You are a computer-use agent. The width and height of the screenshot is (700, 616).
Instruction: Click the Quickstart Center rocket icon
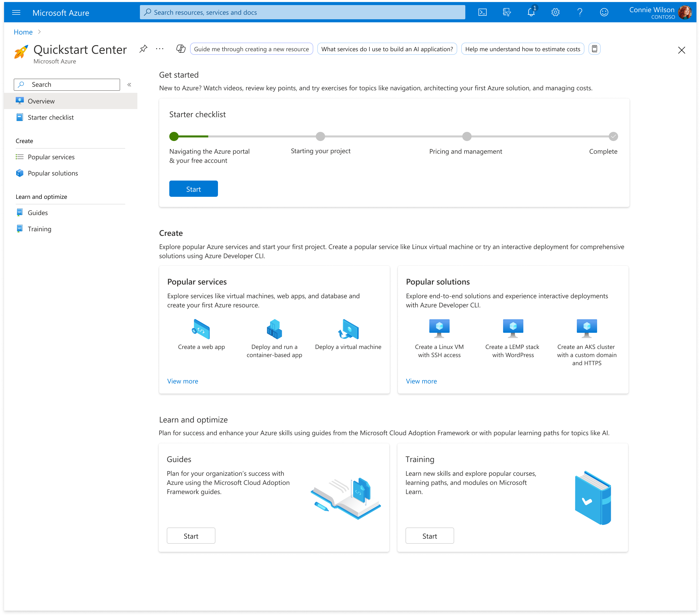click(21, 52)
